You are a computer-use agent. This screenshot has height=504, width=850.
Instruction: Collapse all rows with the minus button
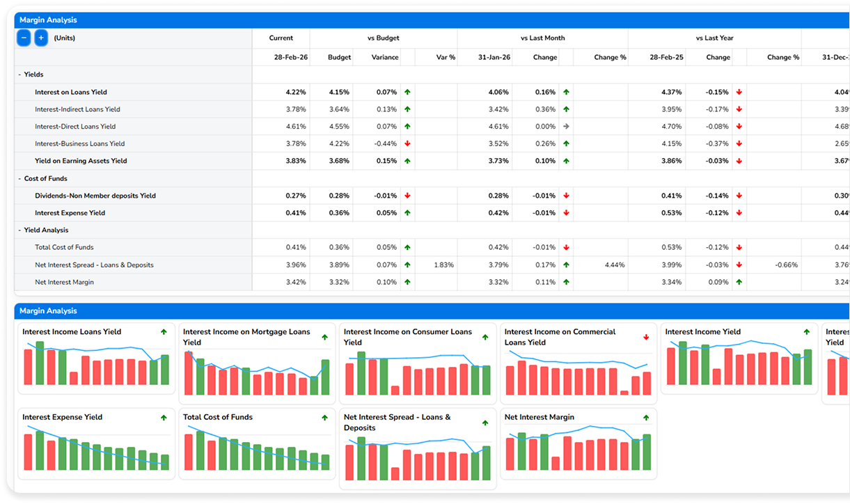coord(24,38)
